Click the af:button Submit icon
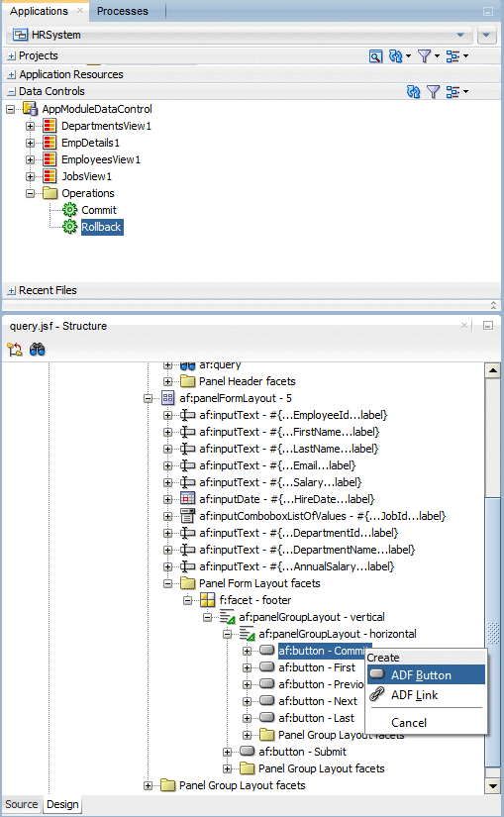Image resolution: width=504 pixels, height=817 pixels. tap(247, 752)
